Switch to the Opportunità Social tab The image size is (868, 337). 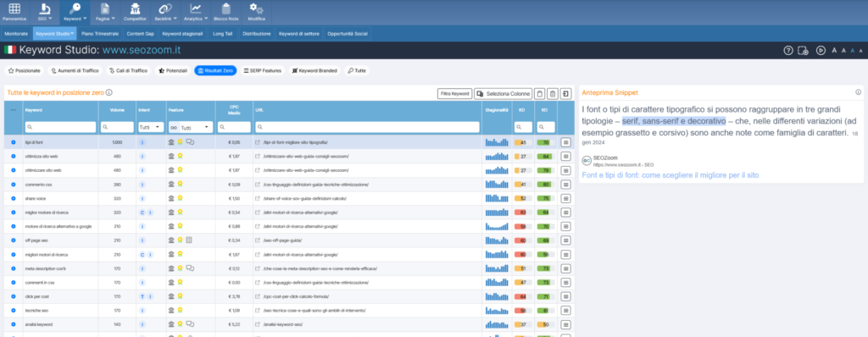tap(347, 33)
